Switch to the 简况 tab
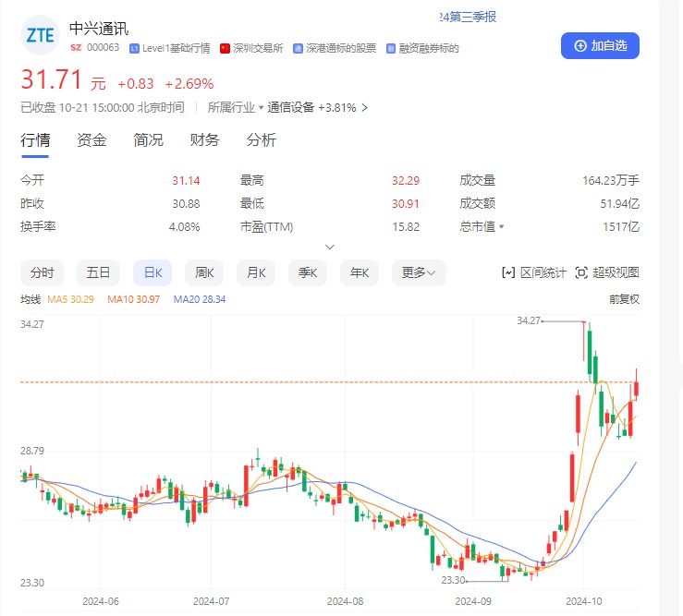Viewport: 683px width, 616px height. coord(148,140)
